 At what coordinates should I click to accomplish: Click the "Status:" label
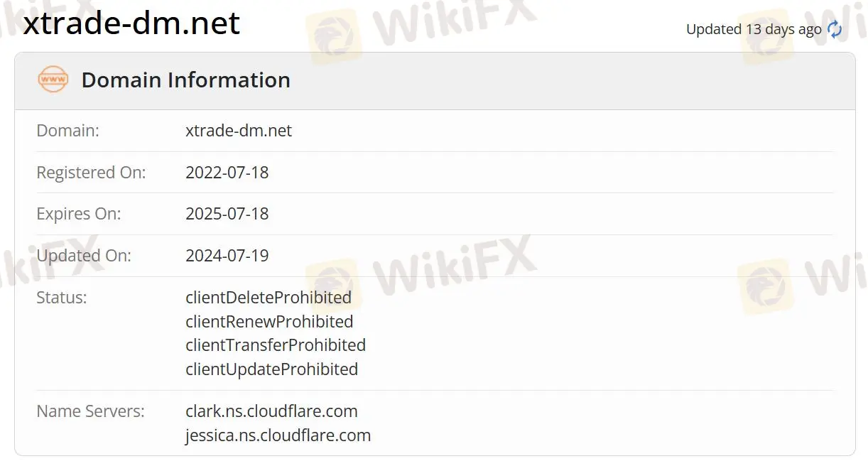[x=62, y=297]
